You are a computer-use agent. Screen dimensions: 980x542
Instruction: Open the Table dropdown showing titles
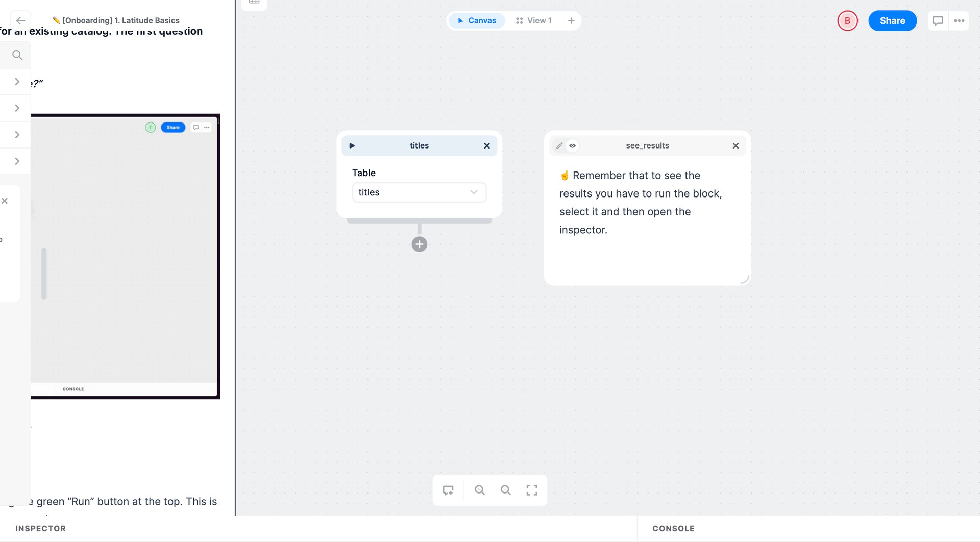coord(419,192)
